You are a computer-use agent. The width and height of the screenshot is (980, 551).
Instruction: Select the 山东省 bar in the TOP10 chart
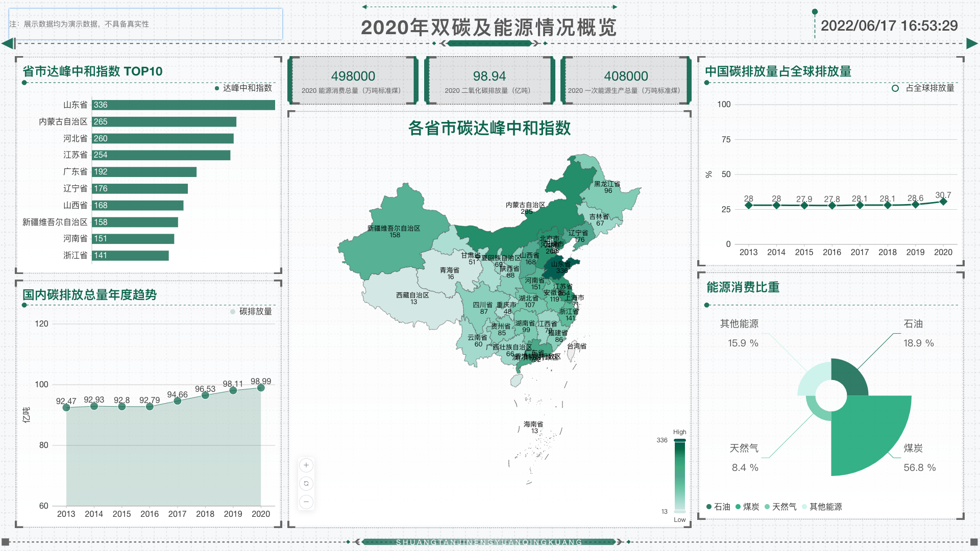[x=183, y=105]
